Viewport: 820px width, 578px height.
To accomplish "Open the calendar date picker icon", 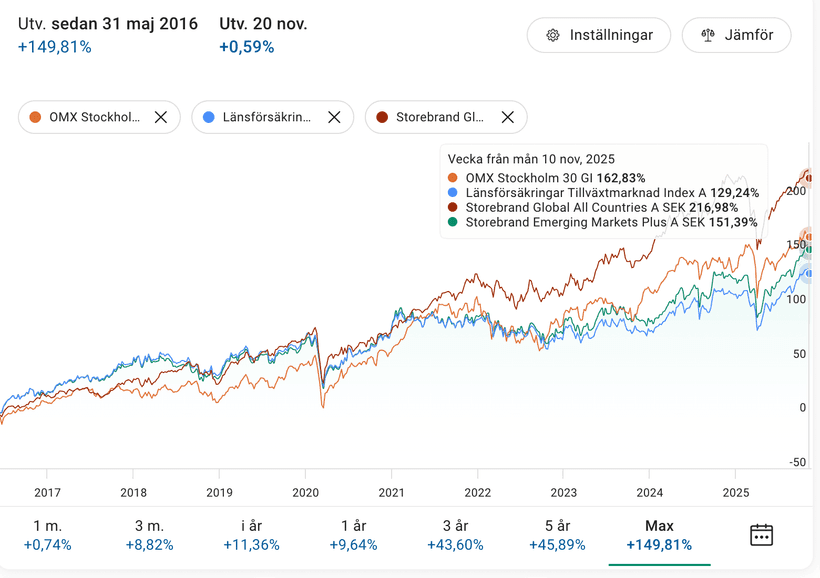I will click(761, 534).
